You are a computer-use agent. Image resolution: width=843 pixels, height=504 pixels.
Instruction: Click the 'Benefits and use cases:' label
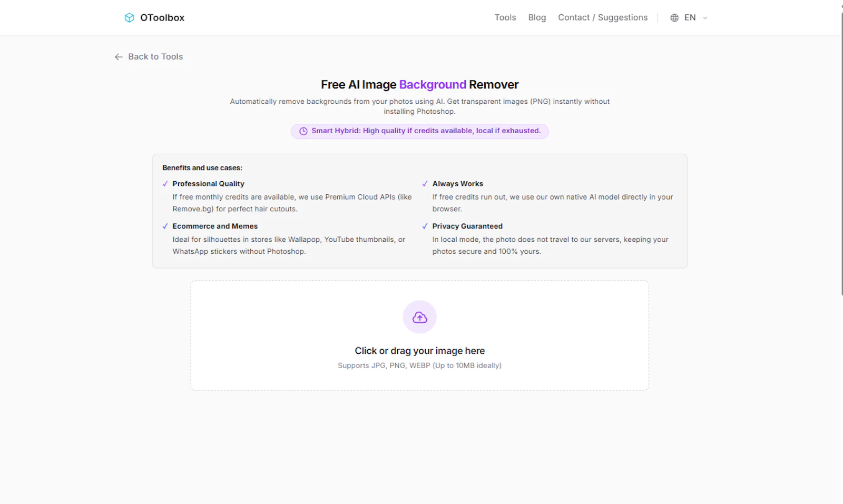point(202,168)
